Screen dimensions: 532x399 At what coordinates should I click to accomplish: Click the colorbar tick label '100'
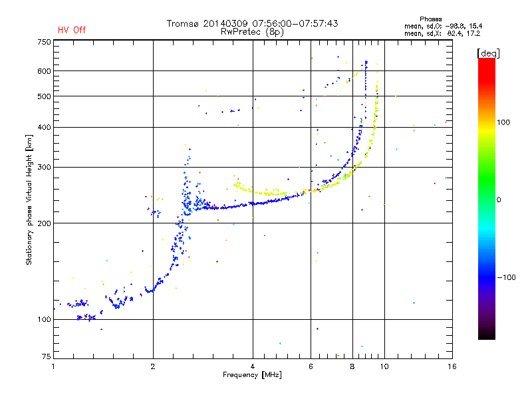click(503, 122)
